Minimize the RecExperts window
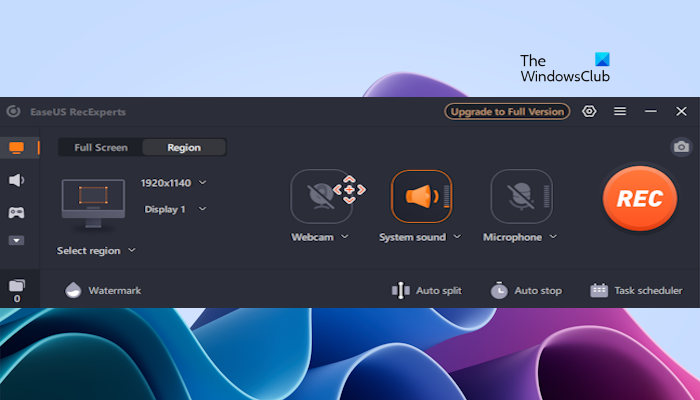This screenshot has height=400, width=700. coord(650,111)
